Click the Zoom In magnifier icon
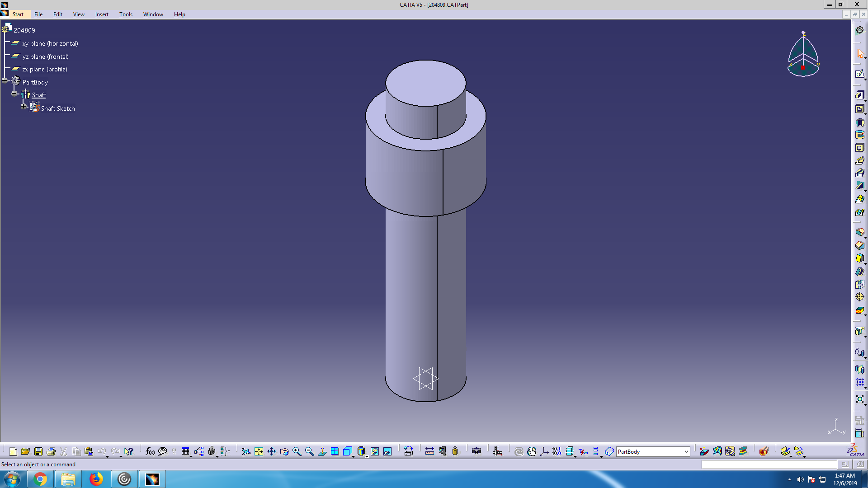868x488 pixels. point(297,451)
